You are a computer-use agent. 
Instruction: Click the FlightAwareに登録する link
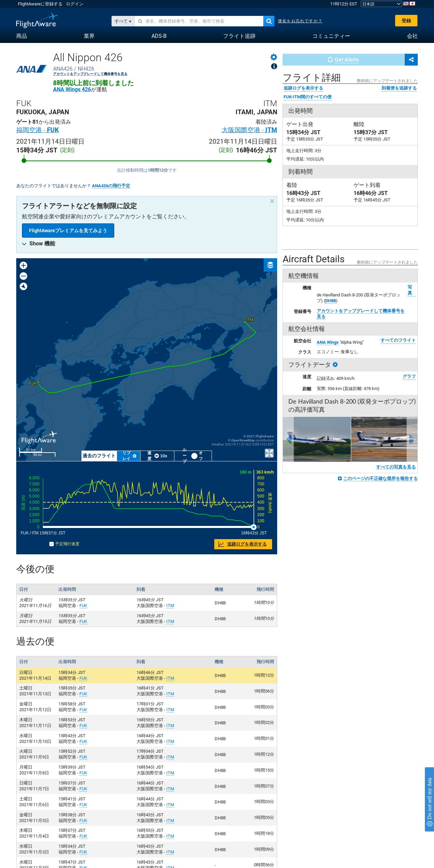click(40, 4)
